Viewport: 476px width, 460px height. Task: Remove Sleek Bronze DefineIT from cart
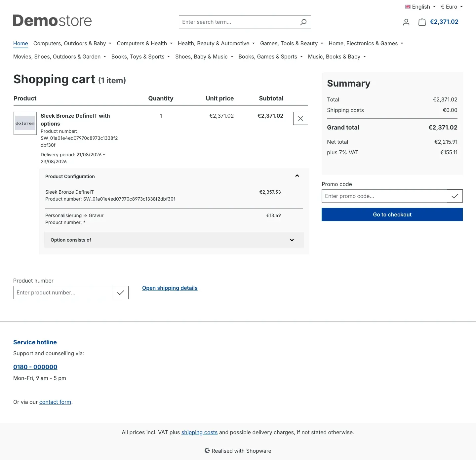click(x=300, y=118)
